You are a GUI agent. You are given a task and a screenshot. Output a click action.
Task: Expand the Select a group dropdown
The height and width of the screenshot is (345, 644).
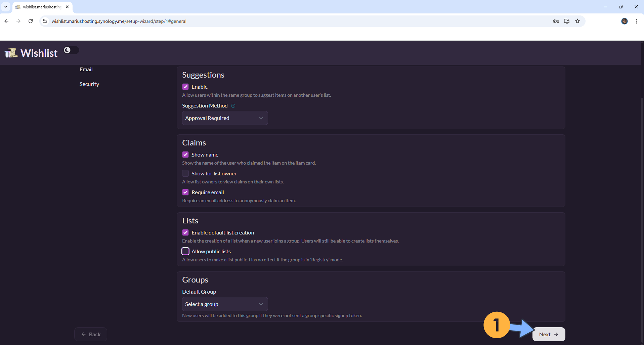point(225,304)
